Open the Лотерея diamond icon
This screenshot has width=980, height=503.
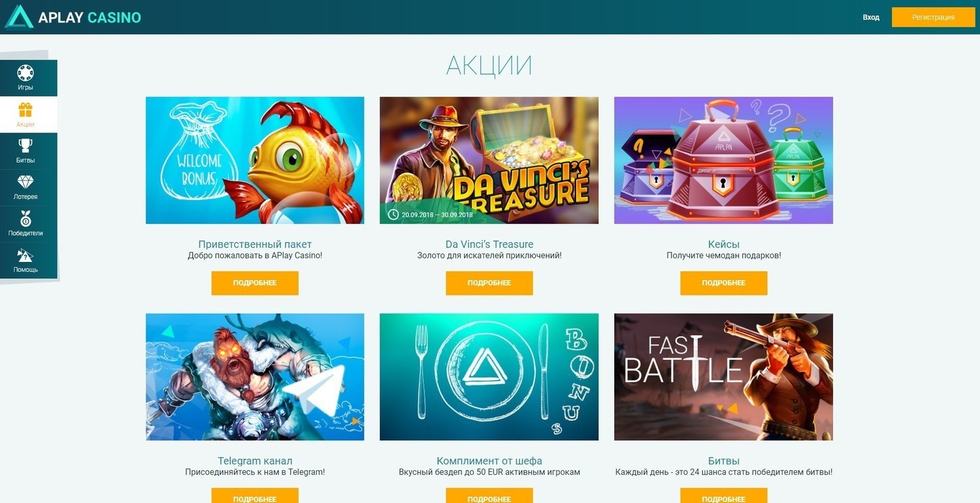[25, 182]
